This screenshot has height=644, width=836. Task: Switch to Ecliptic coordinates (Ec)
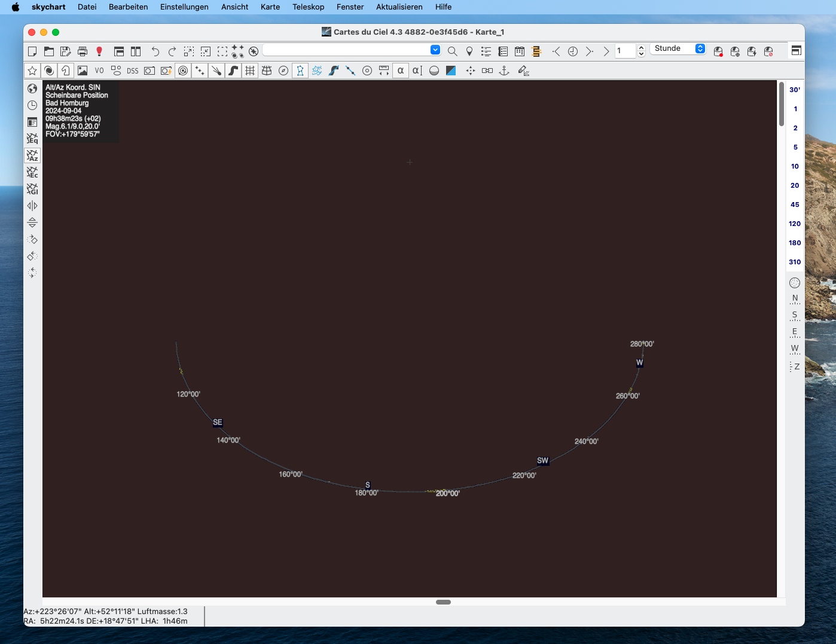[x=32, y=172]
